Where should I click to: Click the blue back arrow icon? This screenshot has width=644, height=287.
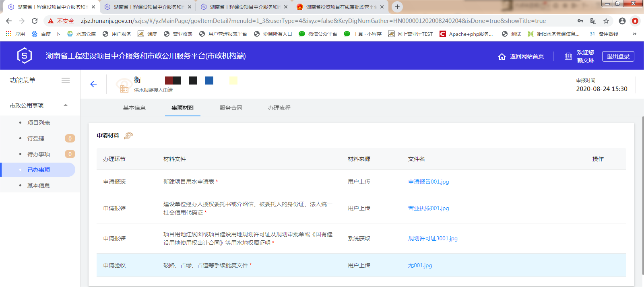coord(93,84)
